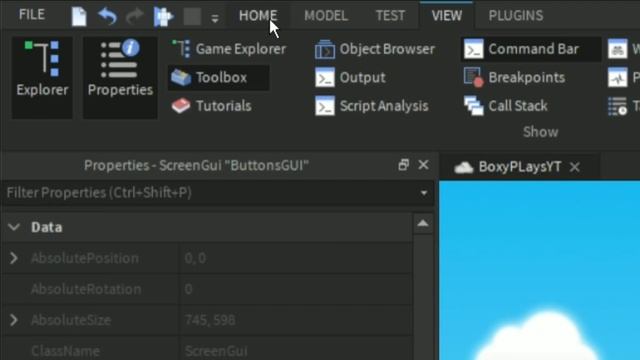Click the greyed-out Redo arrow

(x=135, y=17)
